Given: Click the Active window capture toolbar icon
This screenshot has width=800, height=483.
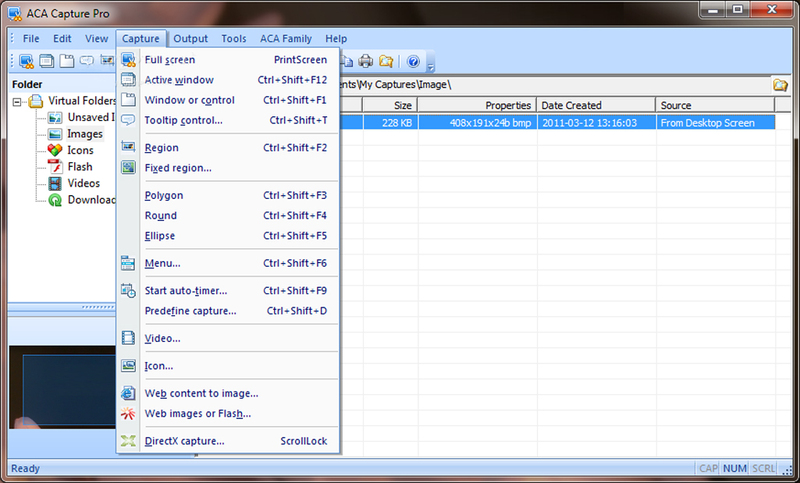Looking at the screenshot, I should [x=46, y=61].
